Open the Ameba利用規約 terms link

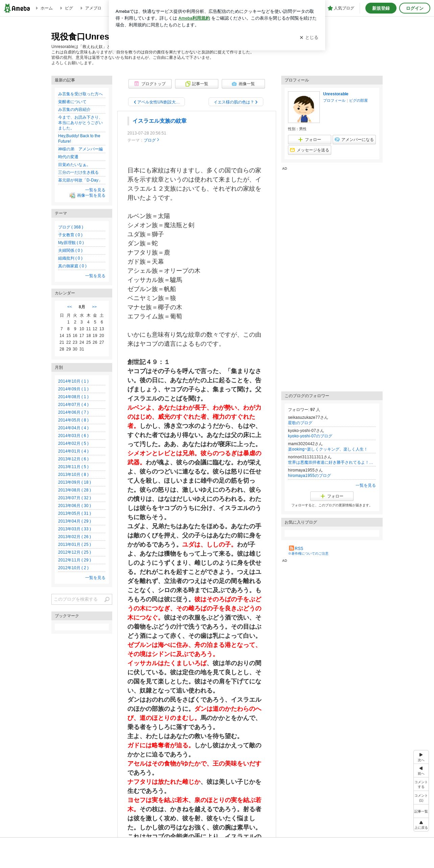194,18
